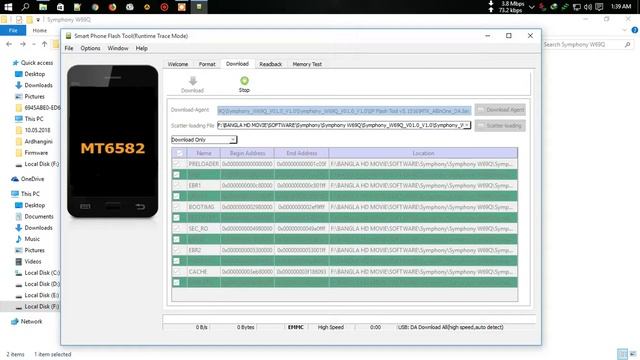Click Flash Tool title bar app icon

(68, 36)
